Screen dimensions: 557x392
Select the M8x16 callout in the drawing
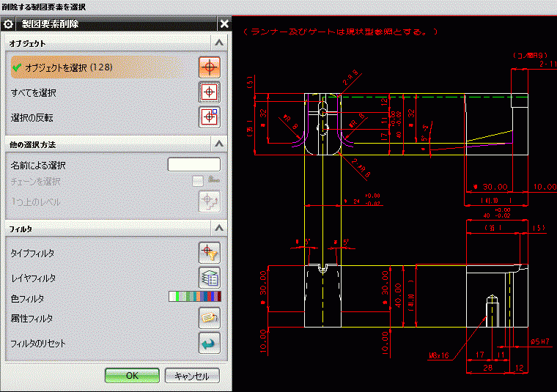click(439, 355)
